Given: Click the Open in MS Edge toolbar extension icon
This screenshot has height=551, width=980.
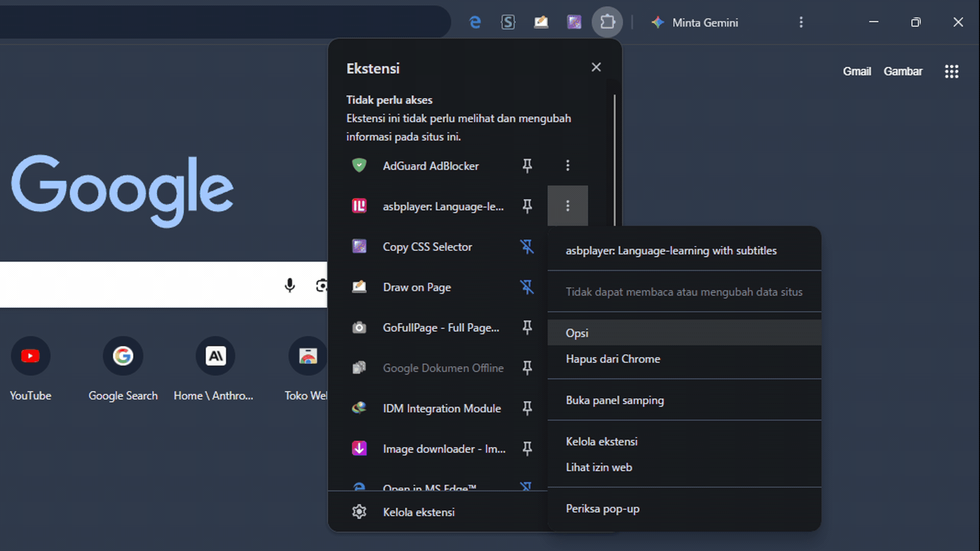Looking at the screenshot, I should click(475, 22).
